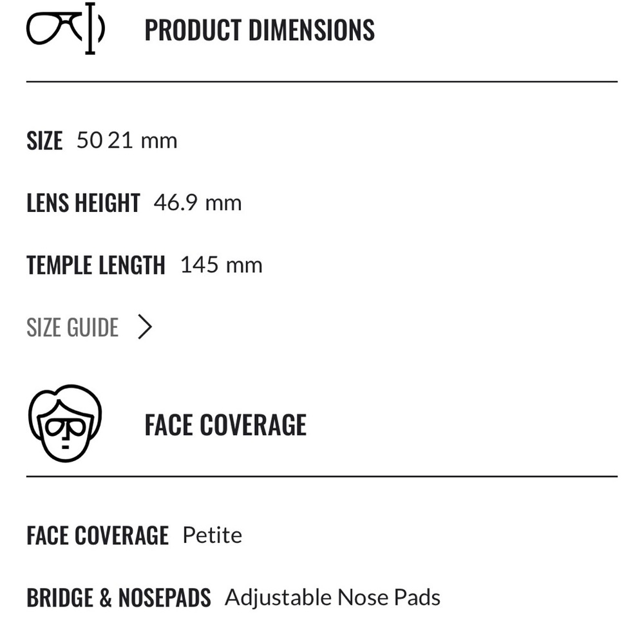The height and width of the screenshot is (644, 644).
Task: Click the sunglasses dimensions icon
Action: [64, 29]
